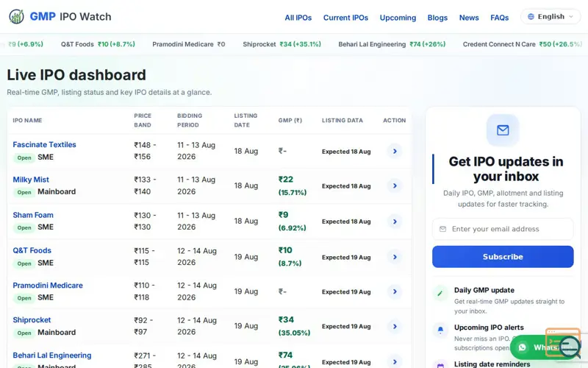588x368 pixels.
Task: Click Q&T Foods GMP ₹10 (8.7%) value
Action: (290, 256)
